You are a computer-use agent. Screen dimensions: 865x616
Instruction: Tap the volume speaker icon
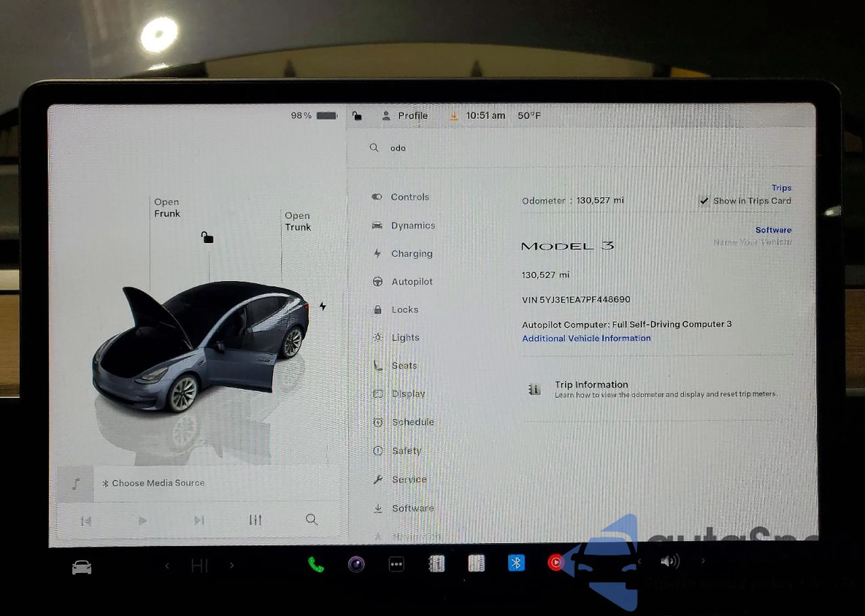(x=670, y=562)
